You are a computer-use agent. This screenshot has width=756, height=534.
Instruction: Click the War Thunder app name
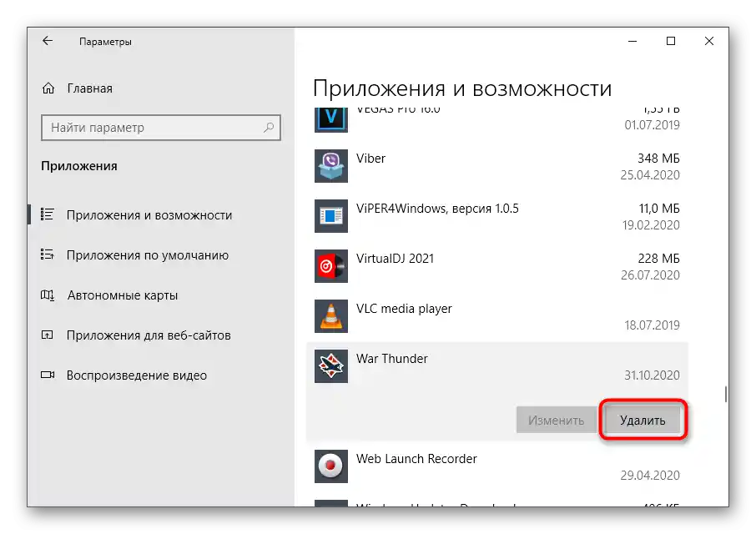[392, 359]
